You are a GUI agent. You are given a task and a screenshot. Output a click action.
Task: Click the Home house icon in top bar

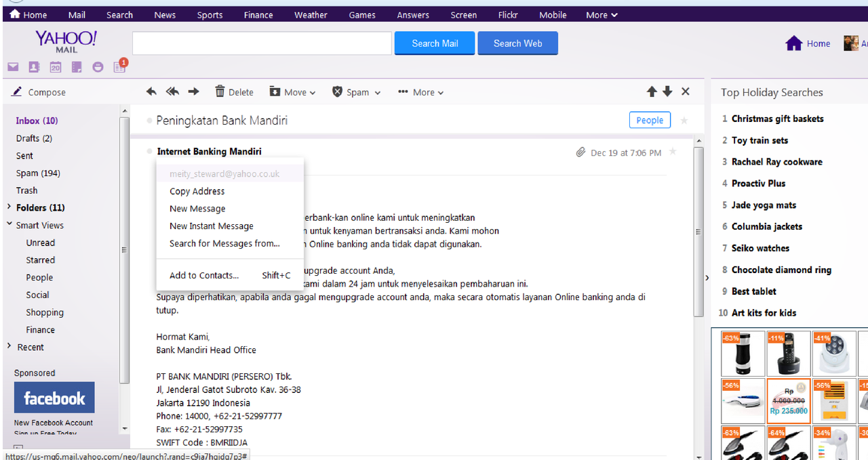[15, 14]
